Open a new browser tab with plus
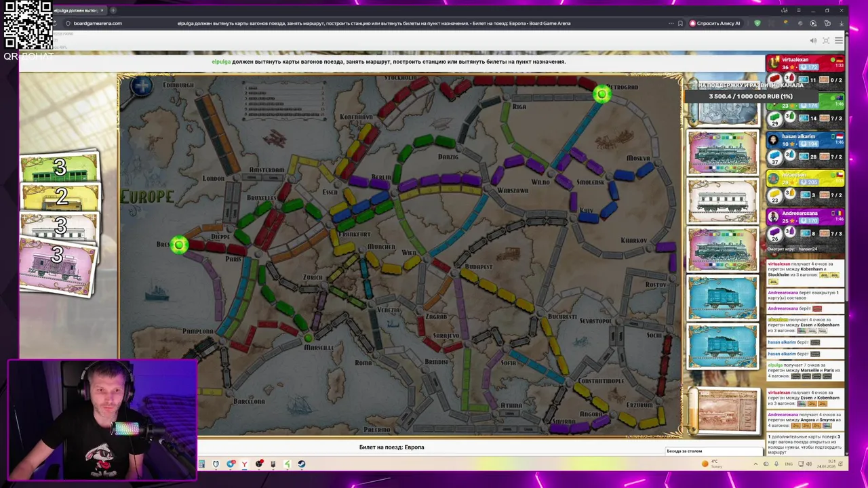The height and width of the screenshot is (488, 868). tap(113, 10)
